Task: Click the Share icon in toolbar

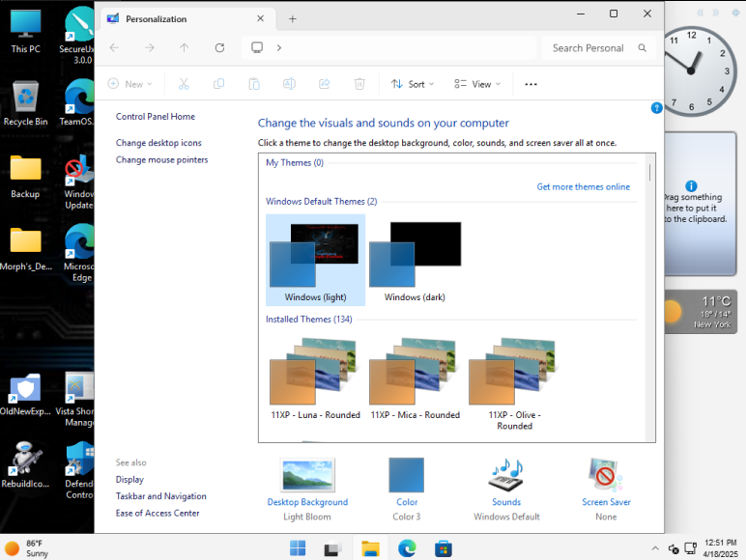Action: (325, 84)
